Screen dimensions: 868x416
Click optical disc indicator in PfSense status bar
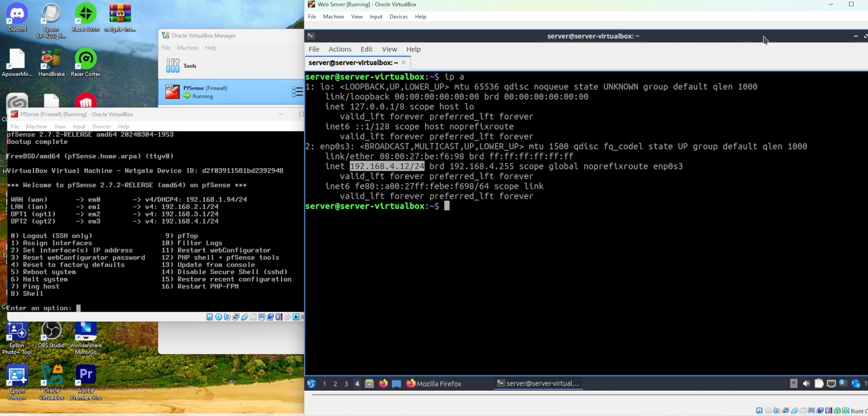[x=219, y=317]
